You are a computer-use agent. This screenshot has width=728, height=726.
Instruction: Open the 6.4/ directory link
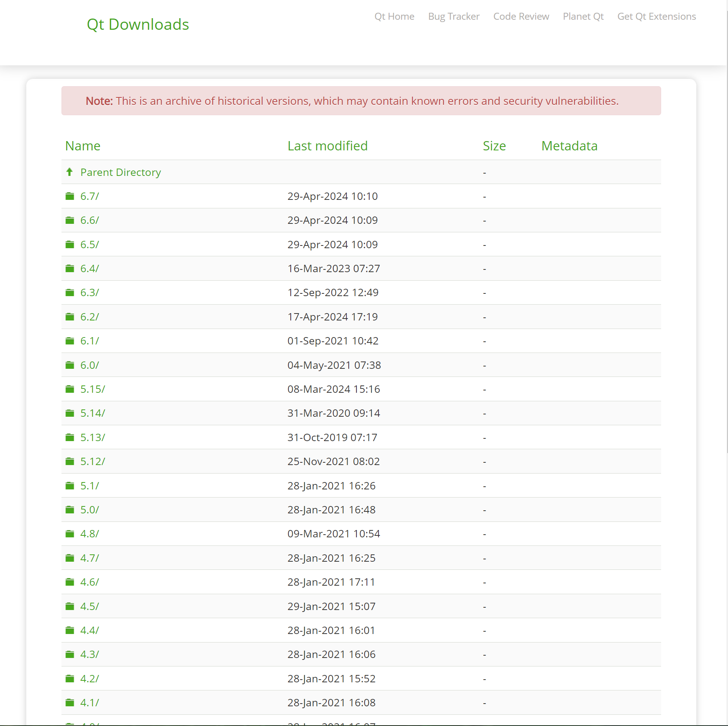pyautogui.click(x=90, y=269)
